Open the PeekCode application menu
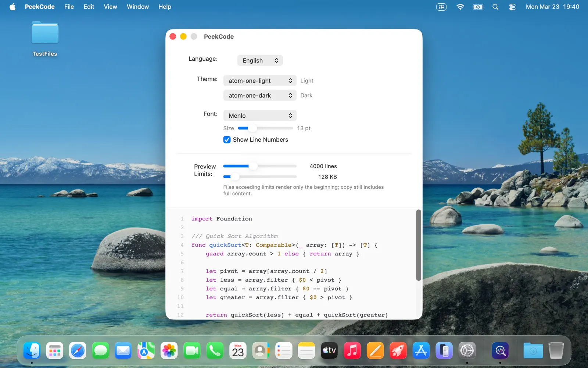This screenshot has height=368, width=588. click(40, 7)
